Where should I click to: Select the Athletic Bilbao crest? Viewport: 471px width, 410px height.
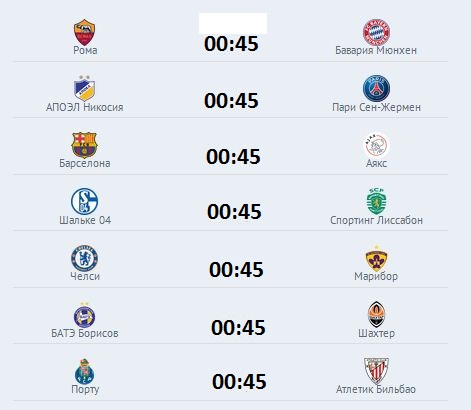point(376,371)
